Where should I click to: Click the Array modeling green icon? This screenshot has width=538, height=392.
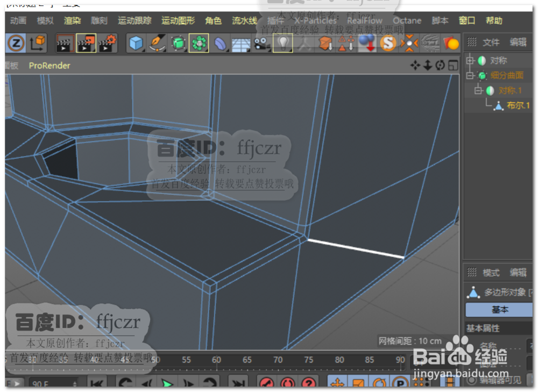coord(199,44)
